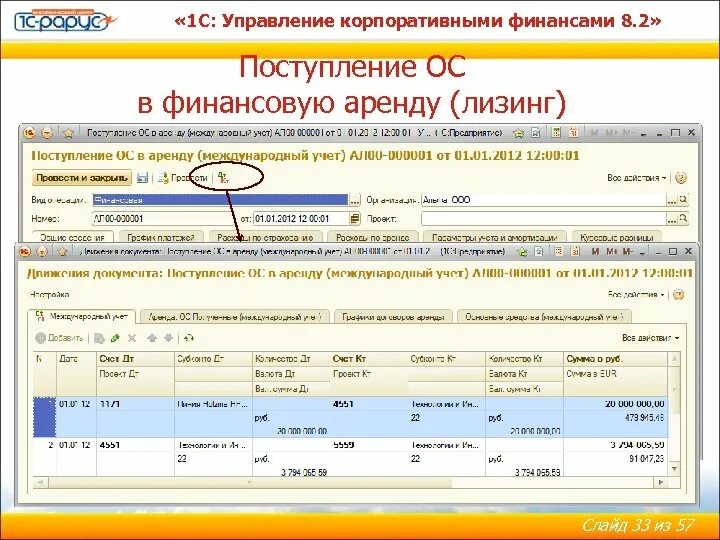The height and width of the screenshot is (540, 720).
Task: Click the credit account cell 5559 in row 2
Action: (369, 445)
